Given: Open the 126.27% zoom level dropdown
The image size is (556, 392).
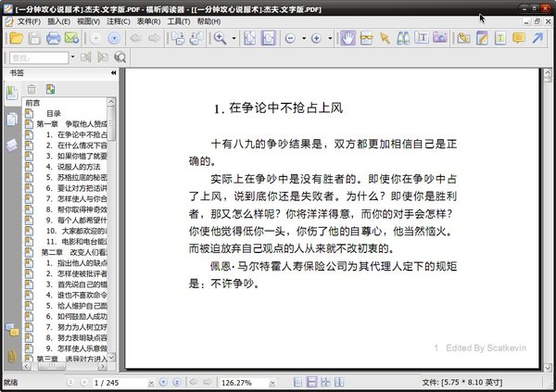Looking at the screenshot, I should [x=272, y=383].
